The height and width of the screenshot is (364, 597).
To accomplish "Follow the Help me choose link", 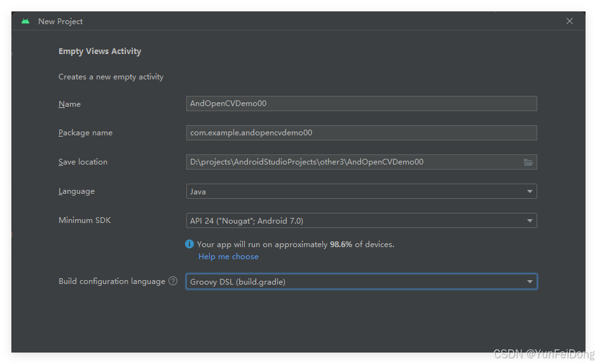I will tap(228, 257).
